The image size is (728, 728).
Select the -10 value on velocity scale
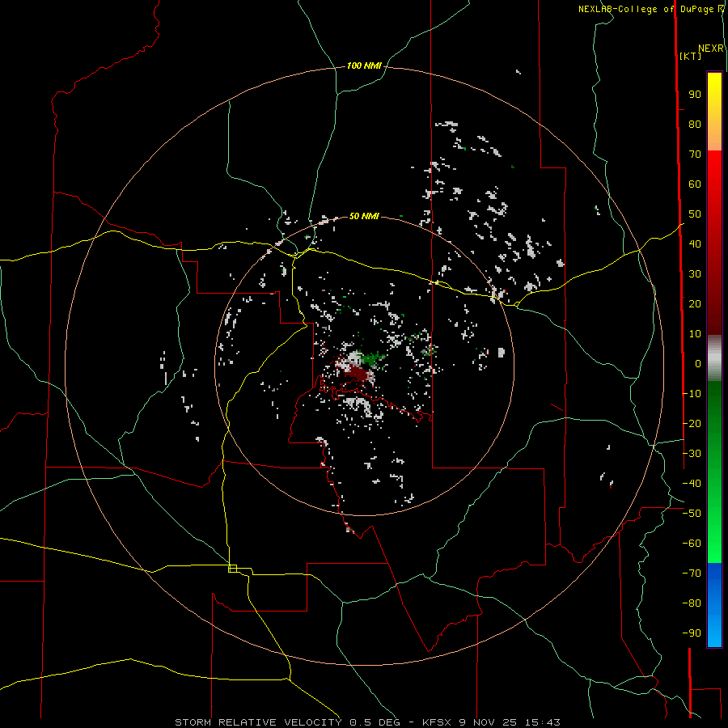[x=692, y=394]
